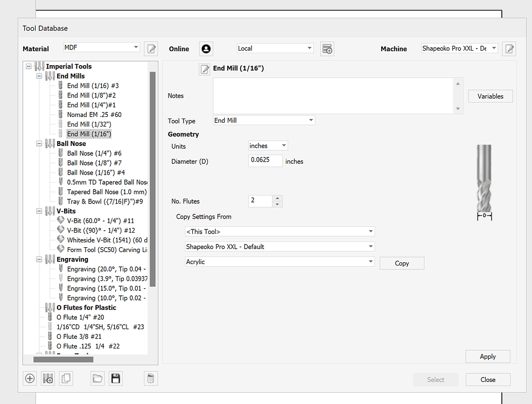Open the import tool database folder icon
Image resolution: width=532 pixels, height=404 pixels.
pos(97,378)
